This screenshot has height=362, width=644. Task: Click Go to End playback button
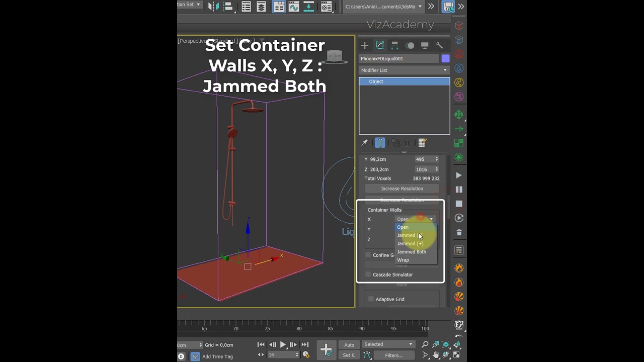pyautogui.click(x=305, y=344)
